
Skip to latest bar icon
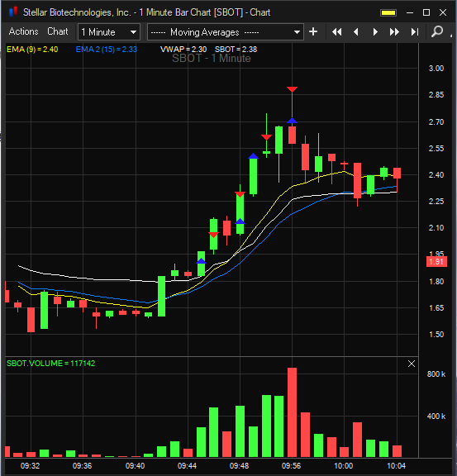coord(415,32)
